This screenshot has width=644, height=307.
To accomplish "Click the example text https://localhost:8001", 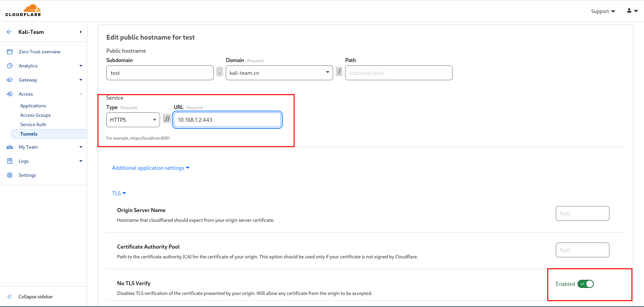I will tap(150, 138).
